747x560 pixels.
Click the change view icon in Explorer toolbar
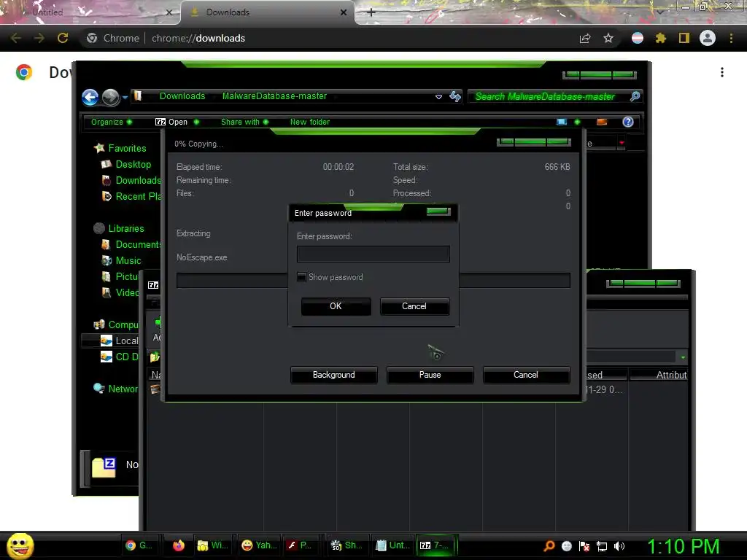[562, 122]
